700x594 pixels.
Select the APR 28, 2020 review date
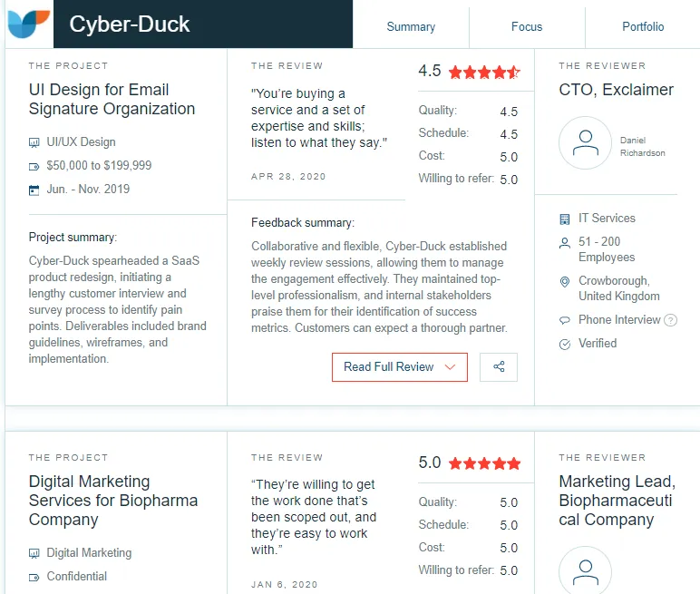pos(288,177)
